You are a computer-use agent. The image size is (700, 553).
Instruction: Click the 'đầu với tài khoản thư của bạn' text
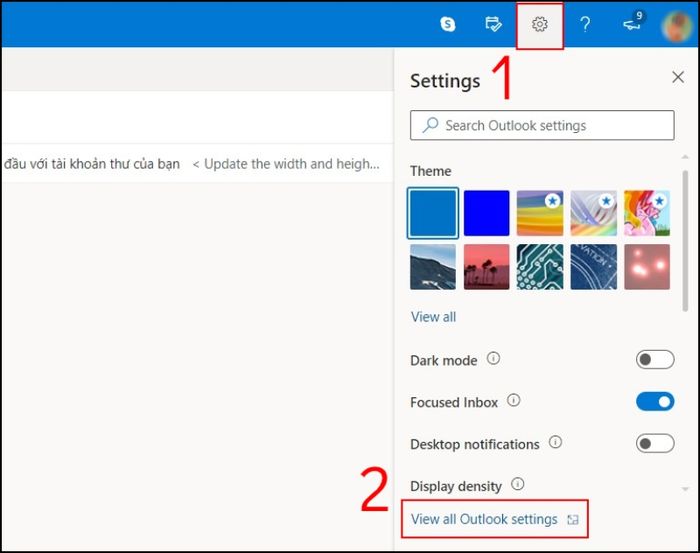point(92,164)
